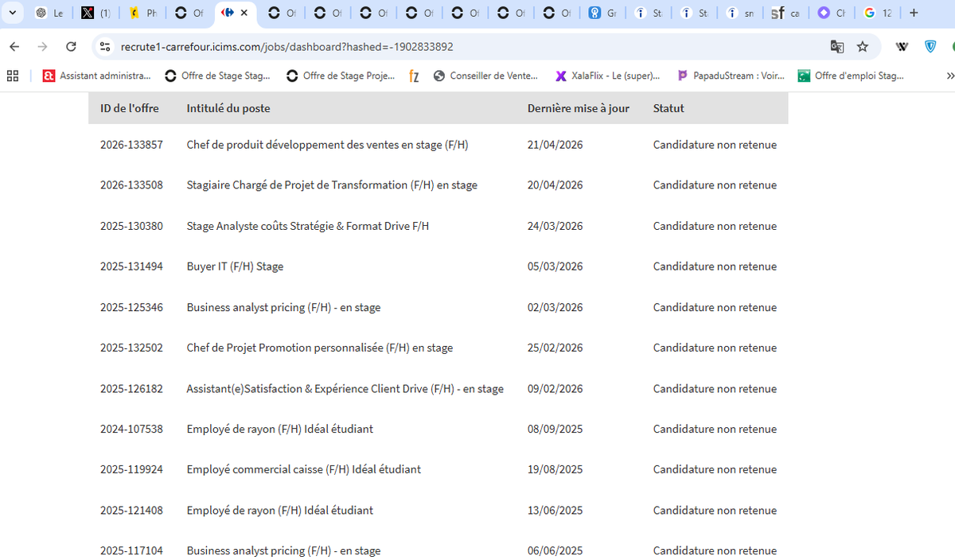The height and width of the screenshot is (560, 955).
Task: Open the Bitwarden shield extension
Action: coord(930,47)
